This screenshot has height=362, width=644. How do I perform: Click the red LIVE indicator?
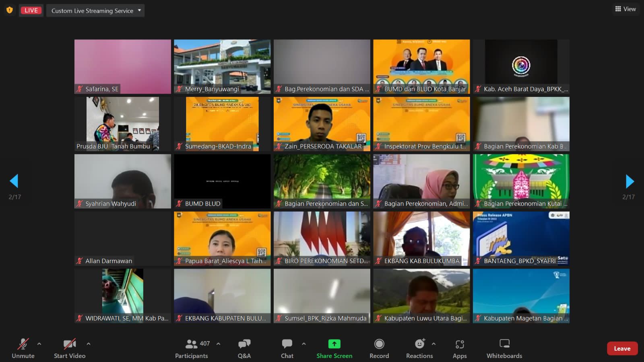tap(31, 10)
